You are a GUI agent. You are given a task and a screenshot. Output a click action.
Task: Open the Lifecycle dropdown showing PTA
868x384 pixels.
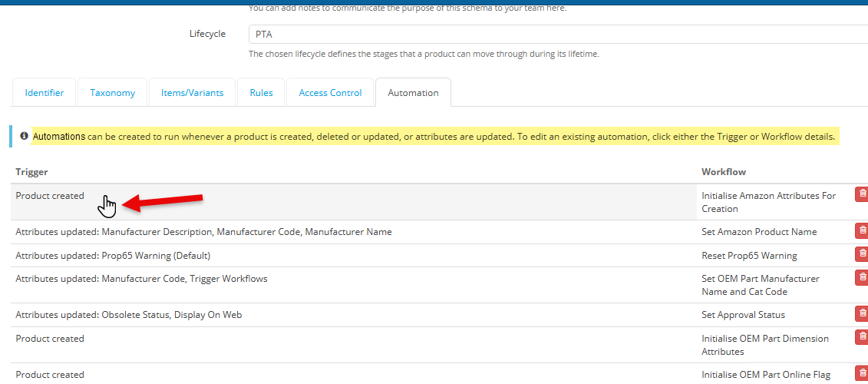(x=557, y=35)
